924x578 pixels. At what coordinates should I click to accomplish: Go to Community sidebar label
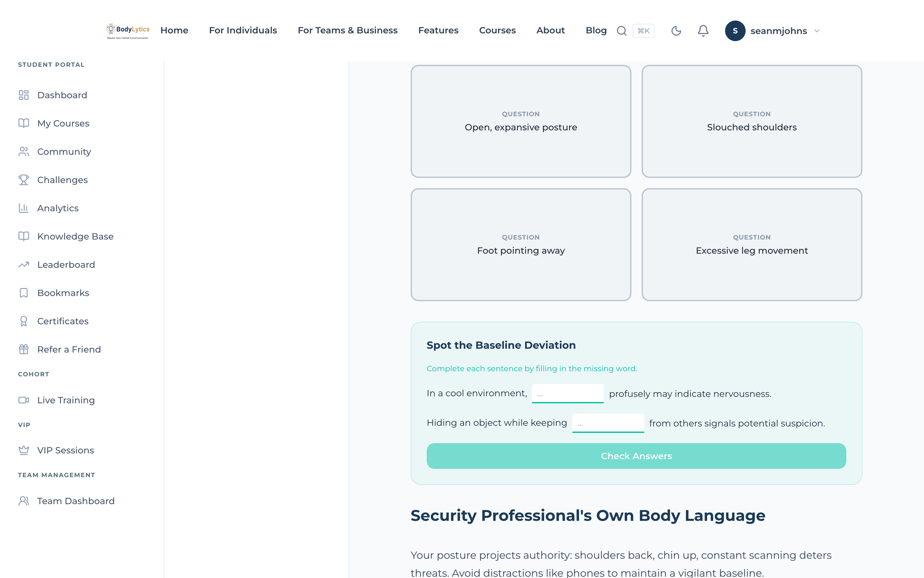point(64,152)
